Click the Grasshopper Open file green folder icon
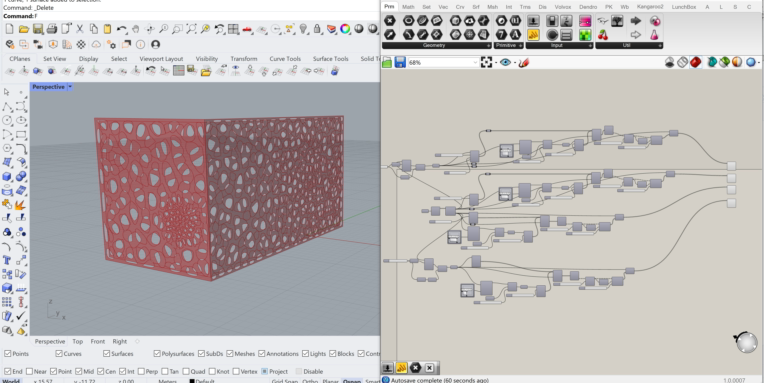Viewport: 764px width, 383px height. click(387, 62)
